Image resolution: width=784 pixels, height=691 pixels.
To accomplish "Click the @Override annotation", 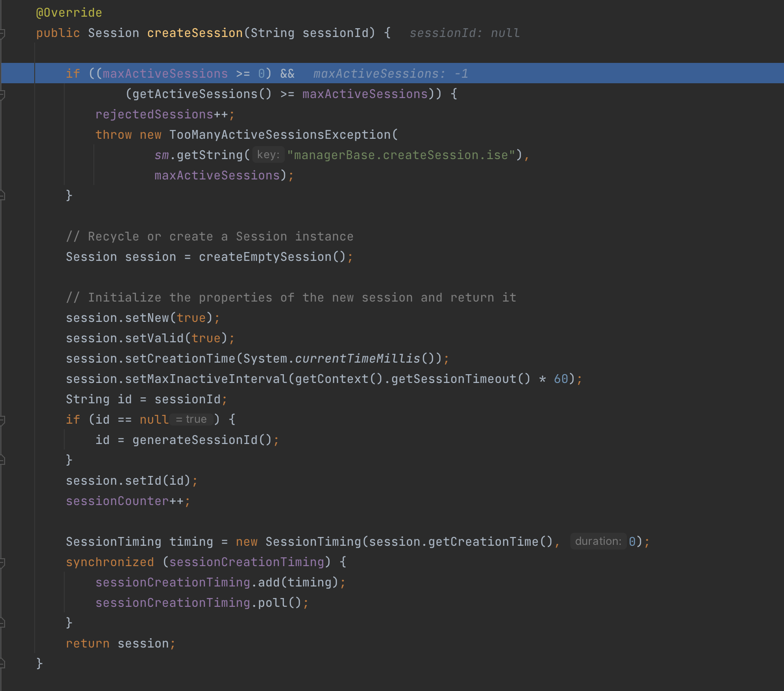I will [69, 13].
